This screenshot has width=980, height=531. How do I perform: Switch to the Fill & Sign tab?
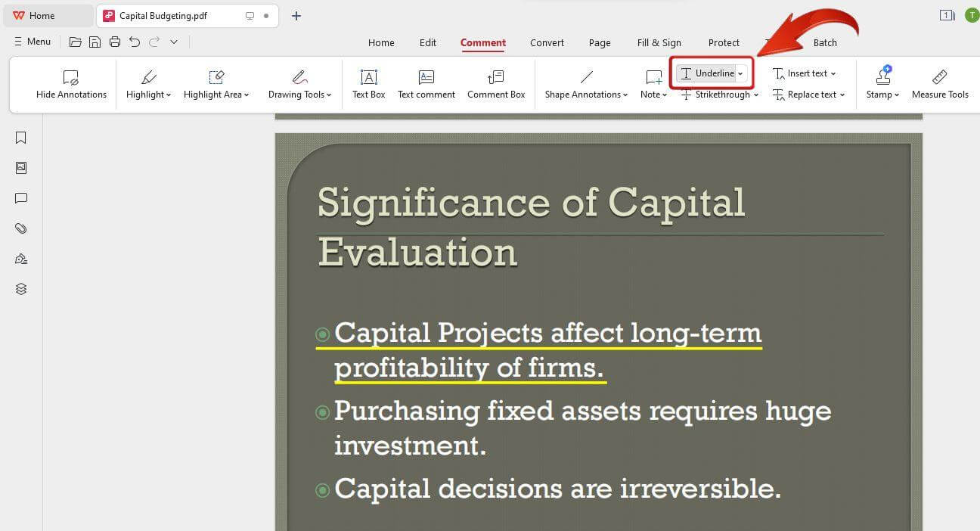(659, 43)
